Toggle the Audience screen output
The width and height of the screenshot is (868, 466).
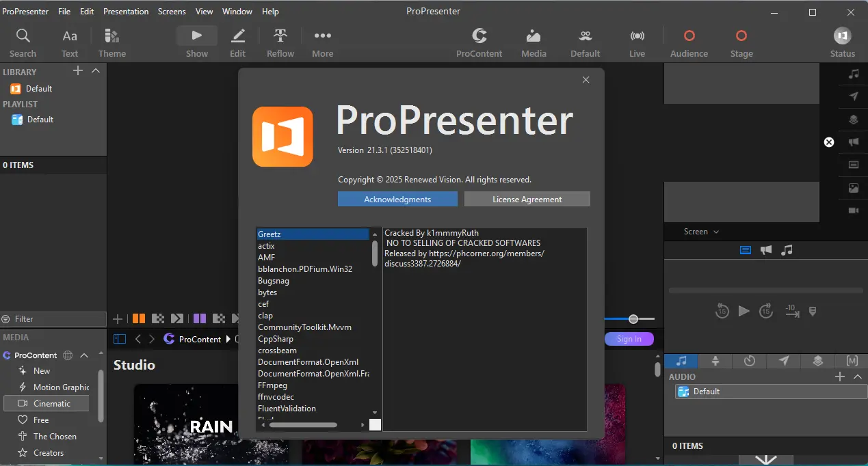click(x=689, y=43)
